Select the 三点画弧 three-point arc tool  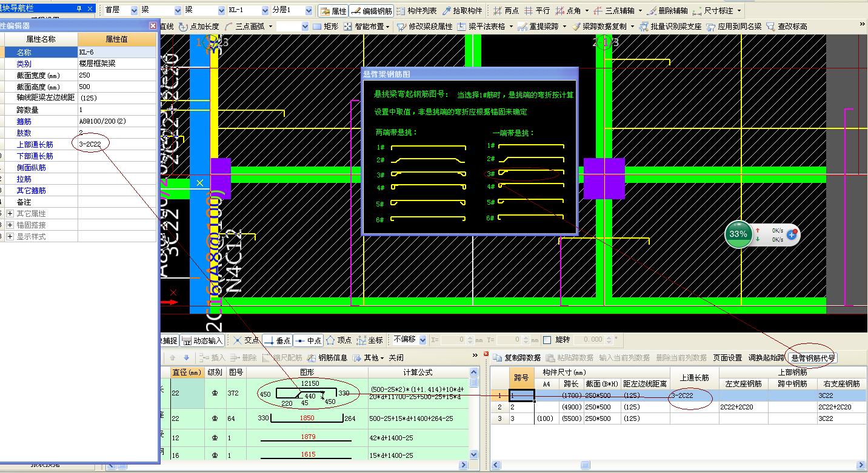pyautogui.click(x=245, y=27)
